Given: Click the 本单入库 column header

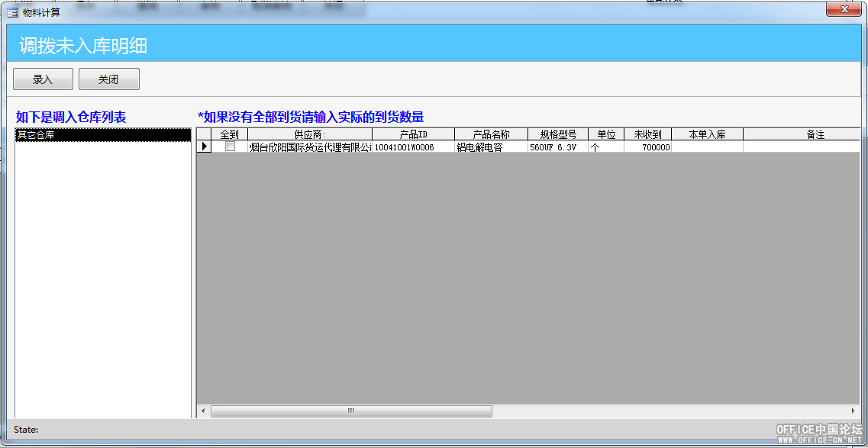Looking at the screenshot, I should [708, 134].
